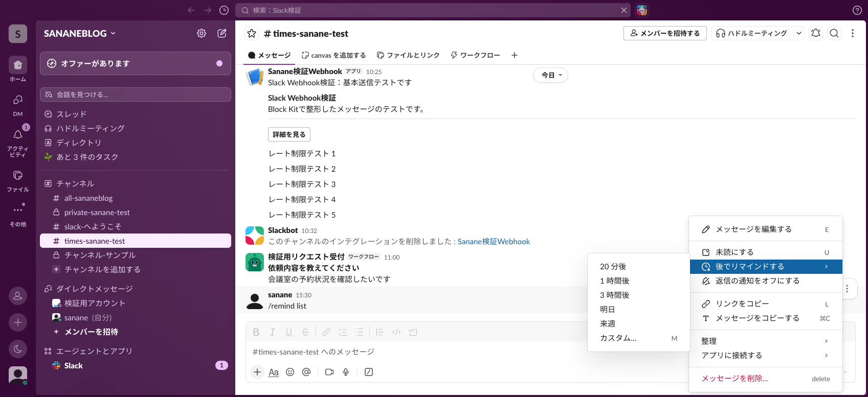Image resolution: width=868 pixels, height=397 pixels.
Task: Select メッセージをコピーする menu item
Action: point(766,318)
